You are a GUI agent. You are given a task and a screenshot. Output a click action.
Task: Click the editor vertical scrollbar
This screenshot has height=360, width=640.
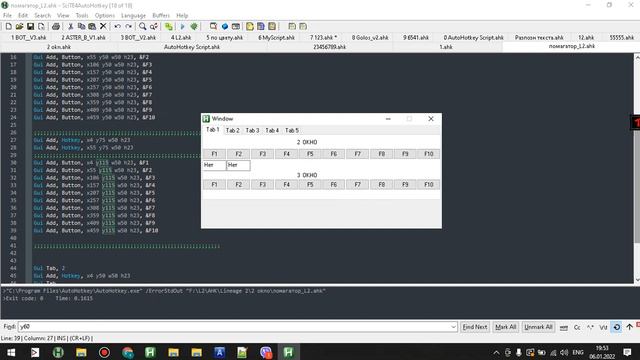point(637,169)
